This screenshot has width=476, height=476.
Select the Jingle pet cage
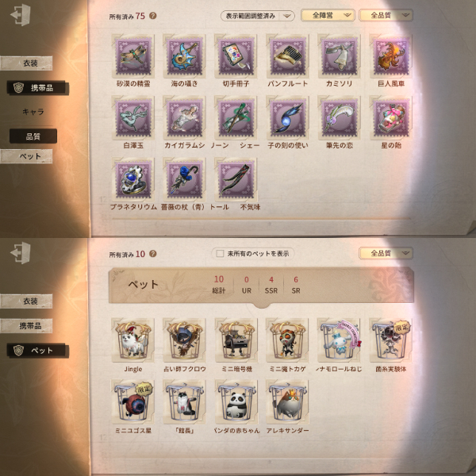coord(133,340)
